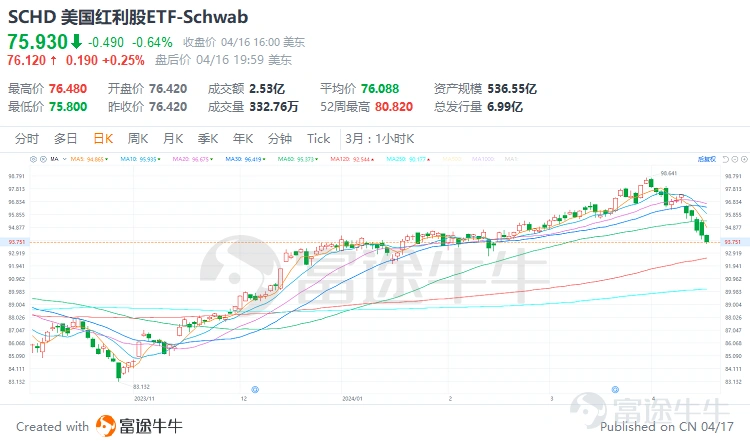Toggle the MA120 moving average line
This screenshot has width=750, height=447.
point(352,159)
